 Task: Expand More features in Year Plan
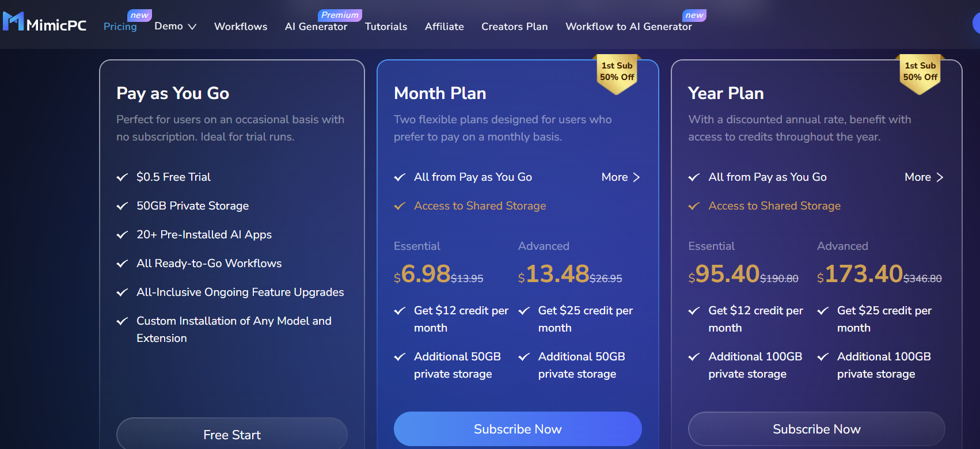coord(924,177)
